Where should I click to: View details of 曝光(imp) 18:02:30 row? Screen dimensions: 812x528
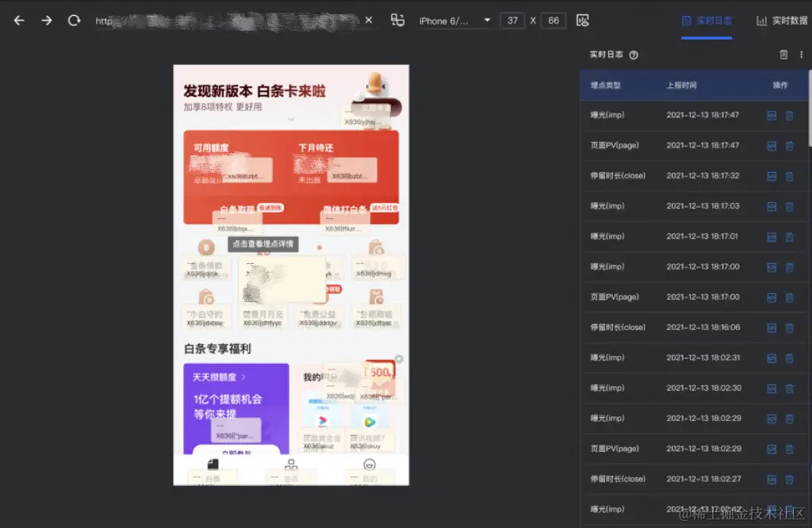[x=772, y=388]
